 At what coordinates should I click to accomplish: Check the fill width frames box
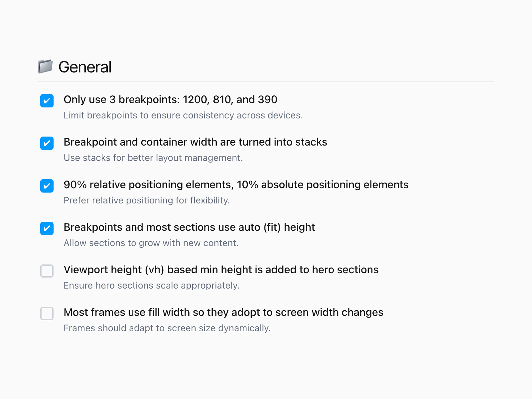point(47,313)
